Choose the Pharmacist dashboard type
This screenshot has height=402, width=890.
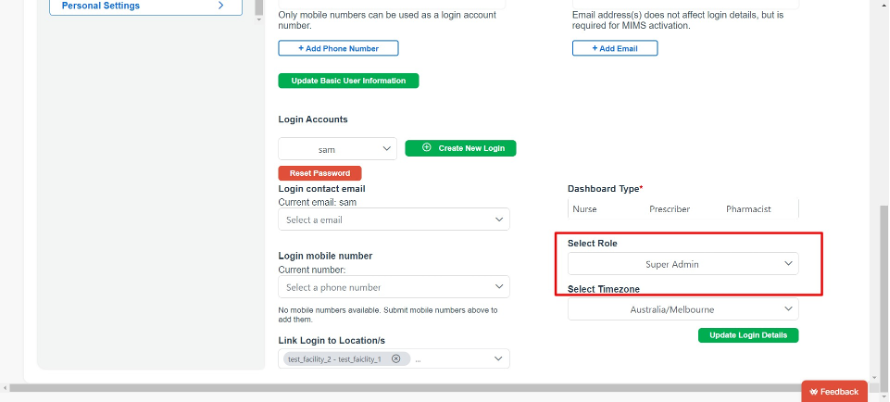(x=748, y=209)
